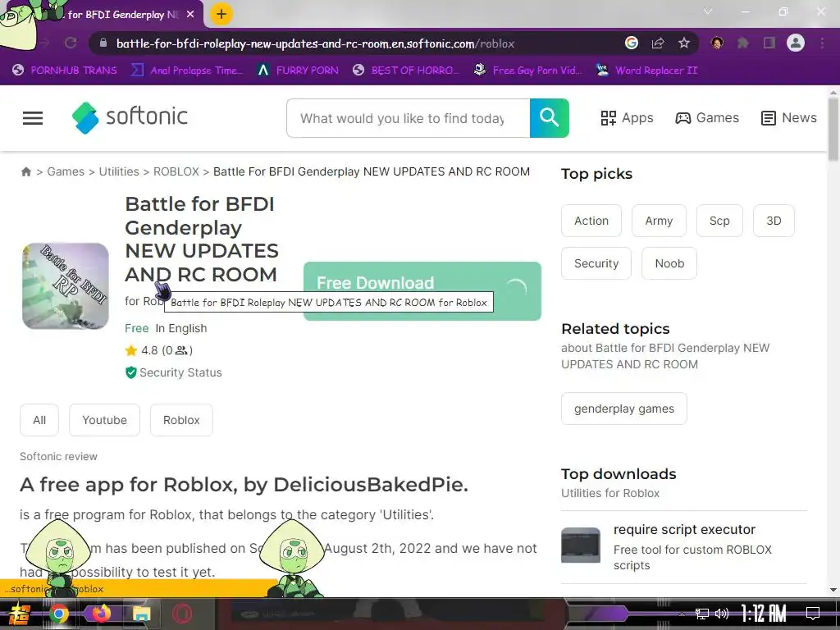This screenshot has height=630, width=840.
Task: Click the taskbar clock 1:12 AM
Action: [764, 614]
